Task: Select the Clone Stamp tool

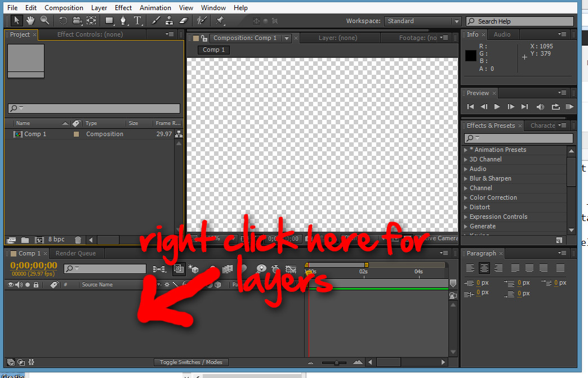Action: pyautogui.click(x=169, y=21)
